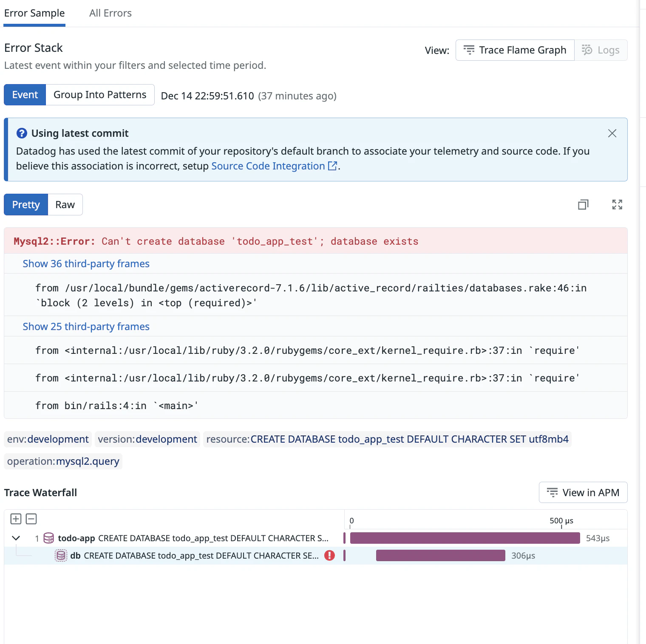Expand all spans in trace waterfall
The width and height of the screenshot is (646, 644).
[16, 519]
